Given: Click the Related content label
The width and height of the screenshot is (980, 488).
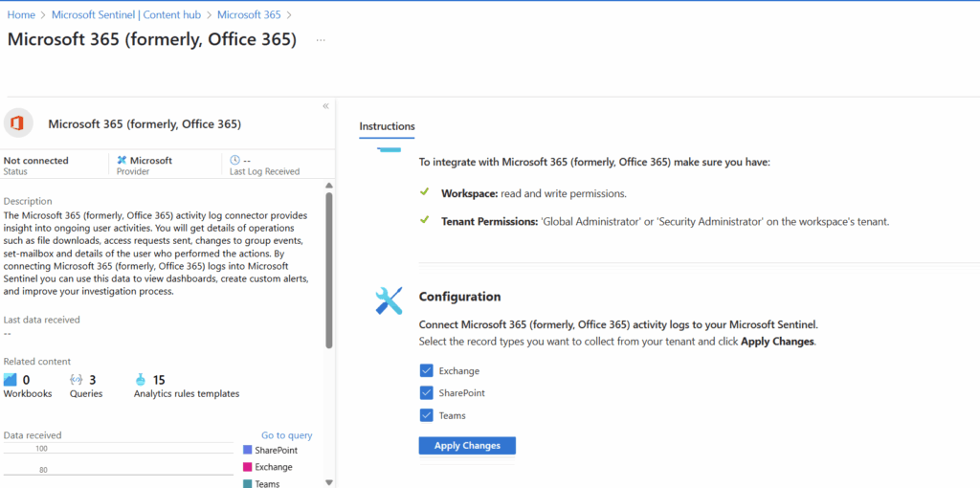Looking at the screenshot, I should click(37, 361).
